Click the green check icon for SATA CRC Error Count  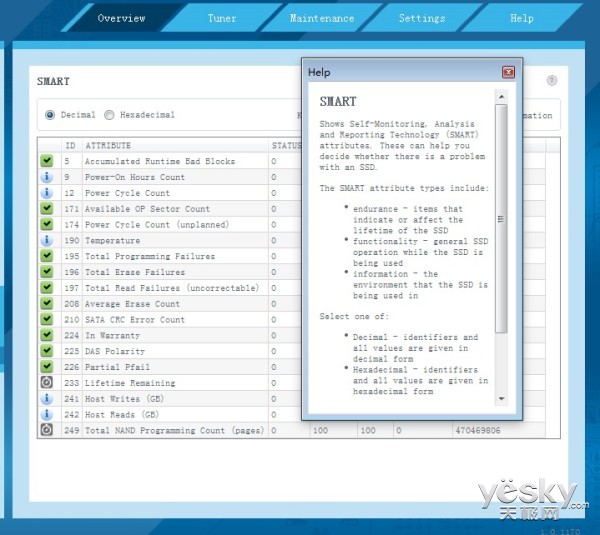(47, 319)
